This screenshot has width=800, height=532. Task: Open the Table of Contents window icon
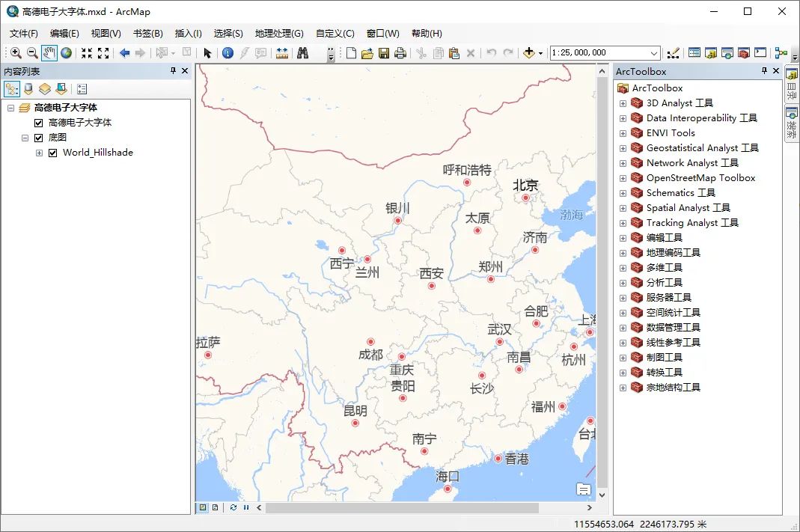point(694,52)
